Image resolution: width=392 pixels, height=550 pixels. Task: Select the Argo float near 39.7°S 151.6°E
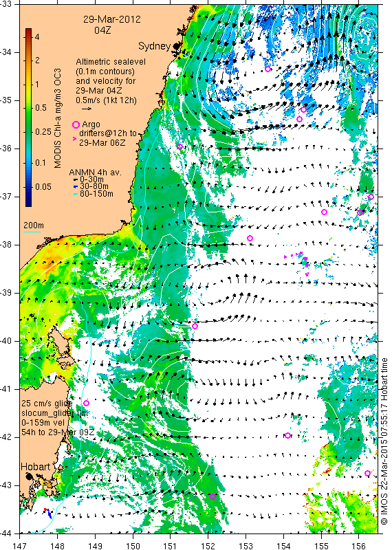pos(195,326)
